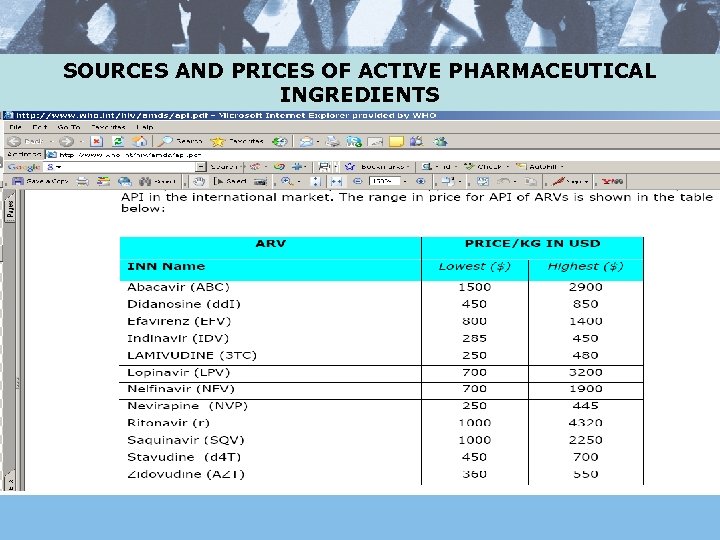Open Zoom In tool dropdown arrow

[299, 181]
